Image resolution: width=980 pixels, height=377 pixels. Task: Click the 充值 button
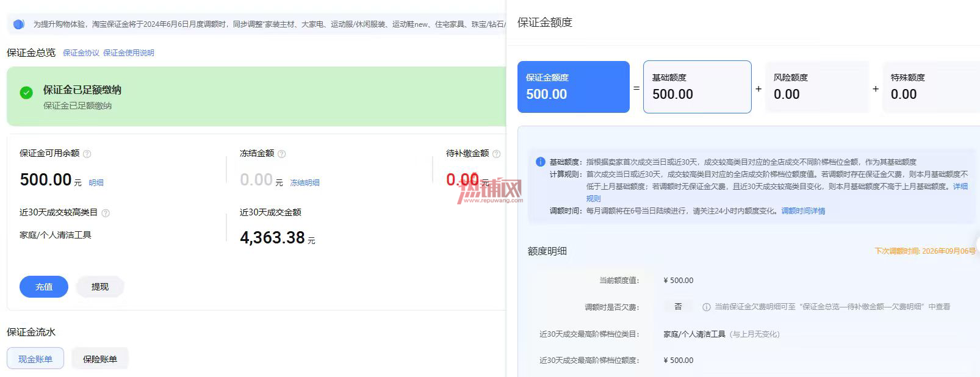tap(44, 287)
